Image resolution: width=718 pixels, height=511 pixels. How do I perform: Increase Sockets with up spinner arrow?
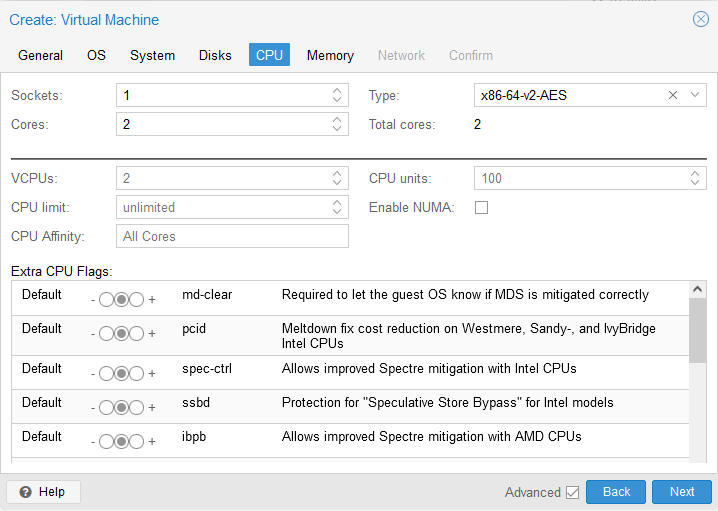337,91
